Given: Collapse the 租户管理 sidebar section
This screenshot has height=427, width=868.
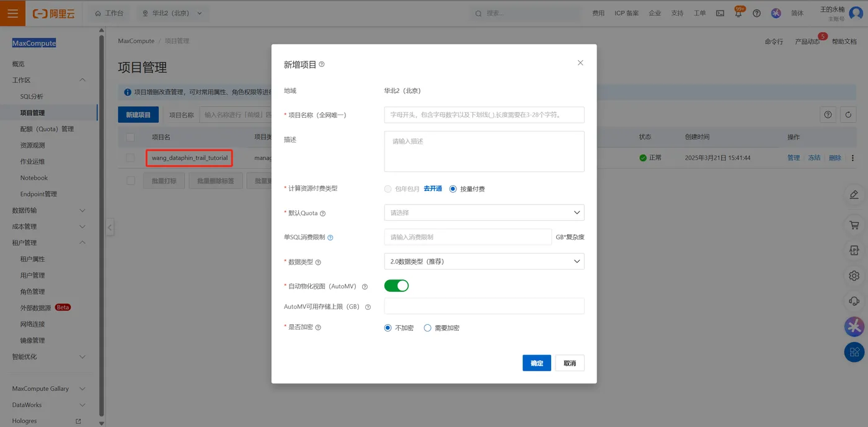Looking at the screenshot, I should [x=82, y=242].
